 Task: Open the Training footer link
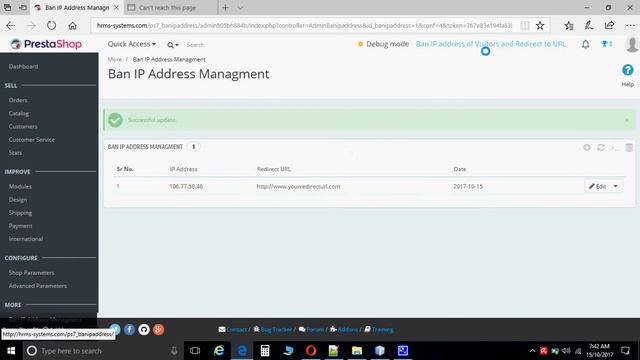point(379,329)
